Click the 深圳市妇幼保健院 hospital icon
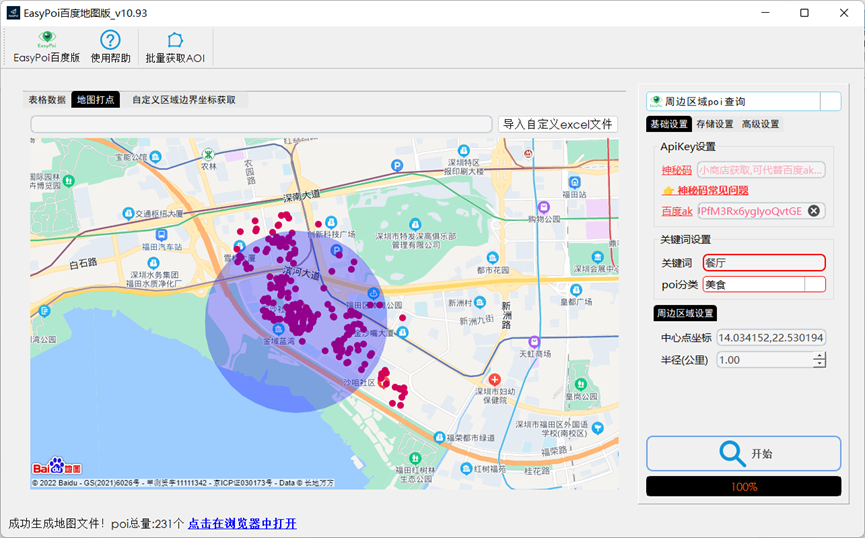 pyautogui.click(x=494, y=379)
